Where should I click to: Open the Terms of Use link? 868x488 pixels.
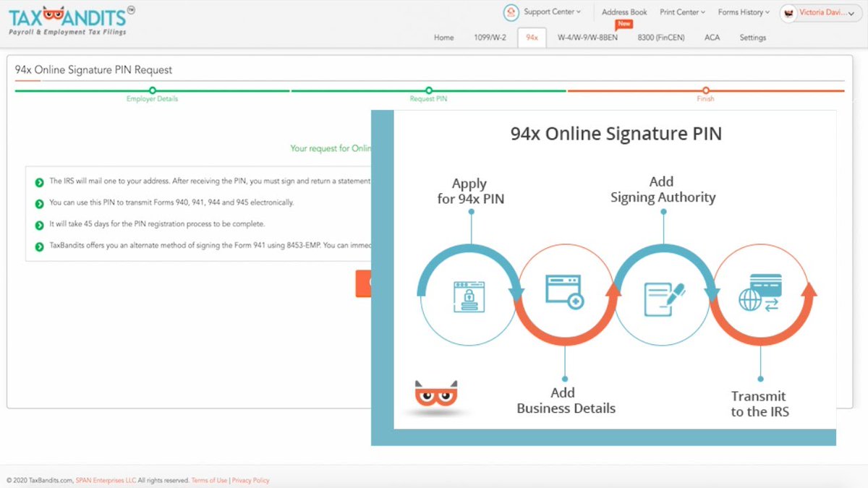click(x=209, y=480)
